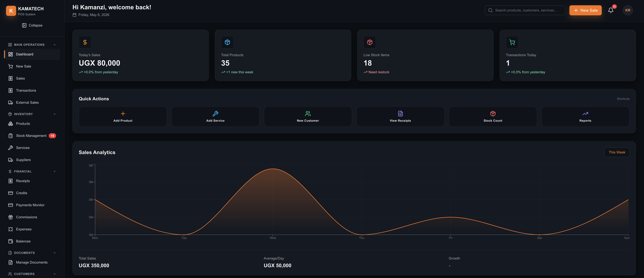
Task: Click the Services wrench icon in sidebar
Action: 10,148
